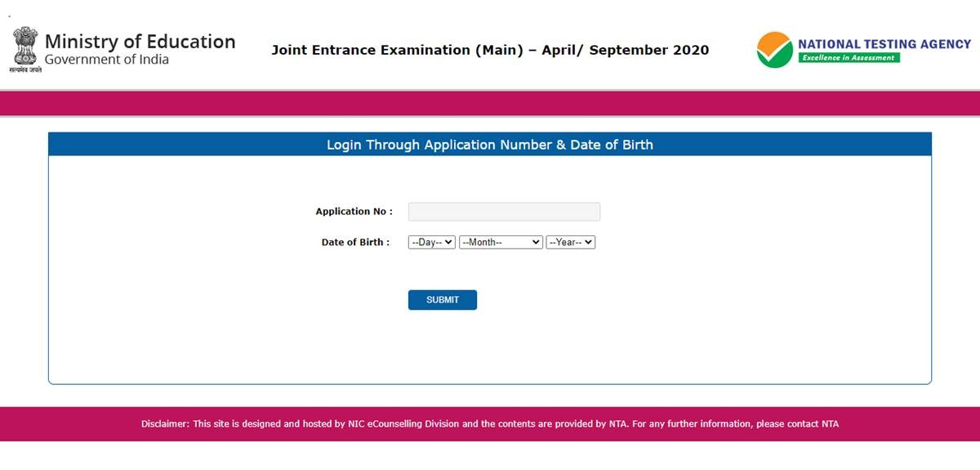
Task: Click the green 'Excellence in Assessment' tagline
Action: pos(849,58)
